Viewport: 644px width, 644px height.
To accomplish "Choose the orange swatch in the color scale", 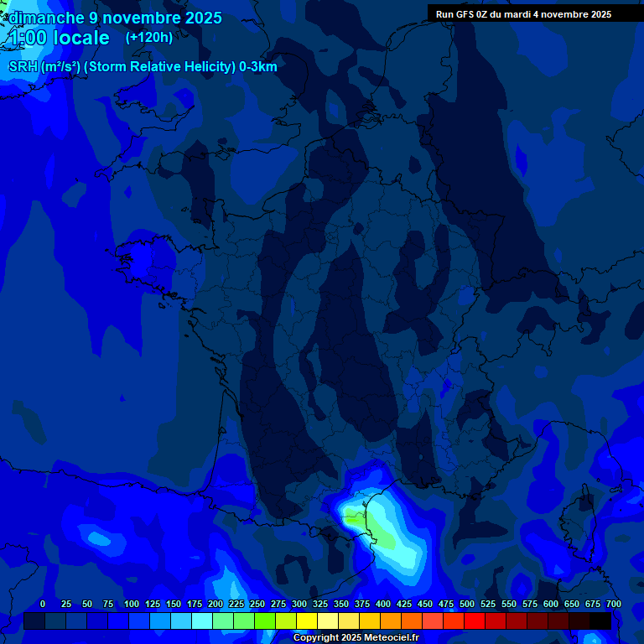I will pos(391,621).
